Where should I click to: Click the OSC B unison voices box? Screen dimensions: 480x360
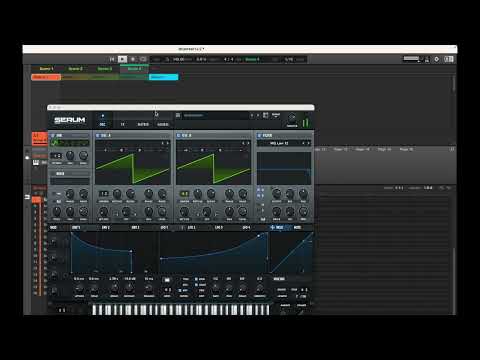pyautogui.click(x=184, y=194)
